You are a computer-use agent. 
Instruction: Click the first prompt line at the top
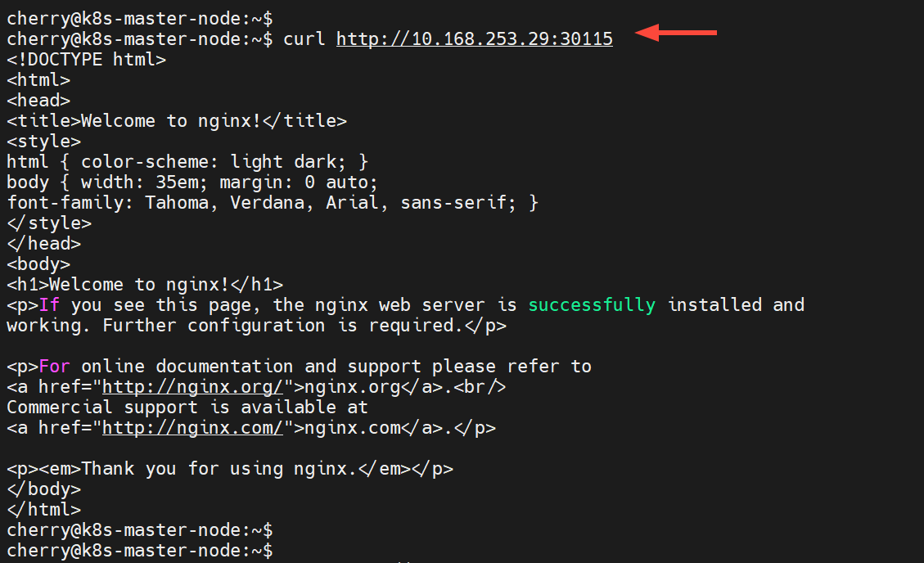(139, 18)
